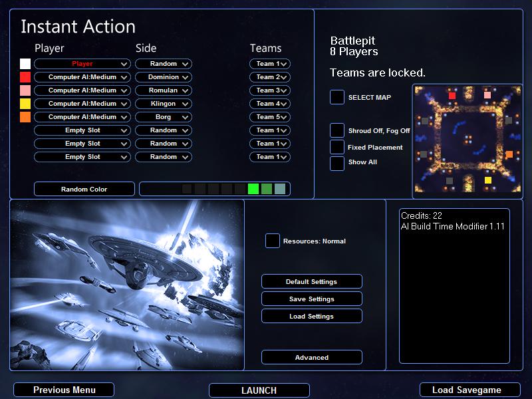The image size is (532, 399).
Task: Open the Team 5 dropdown
Action: point(270,117)
